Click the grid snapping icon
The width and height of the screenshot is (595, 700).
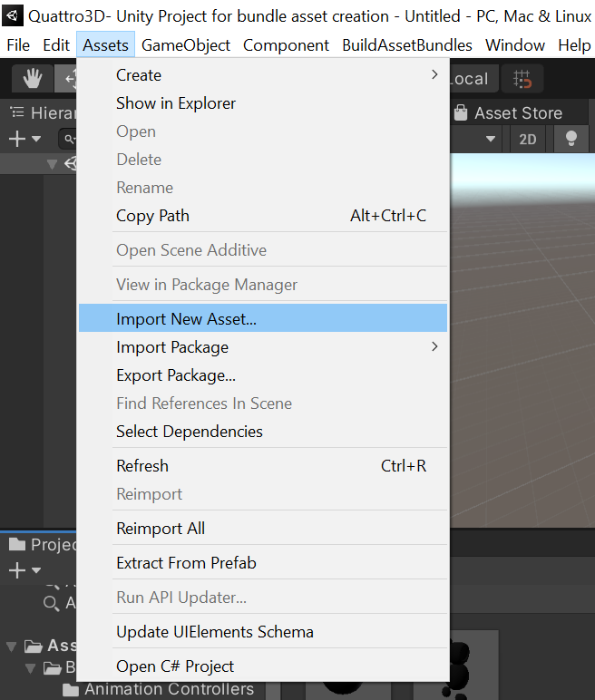522,79
